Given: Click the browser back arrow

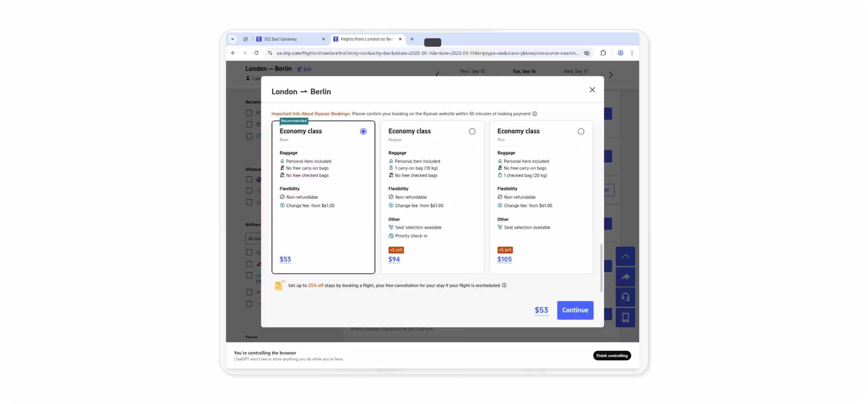Looking at the screenshot, I should tap(233, 53).
